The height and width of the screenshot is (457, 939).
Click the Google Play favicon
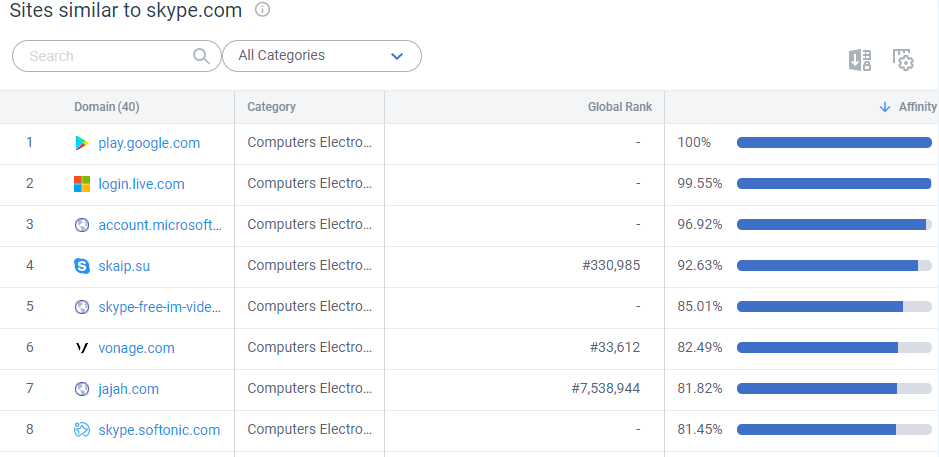click(81, 143)
